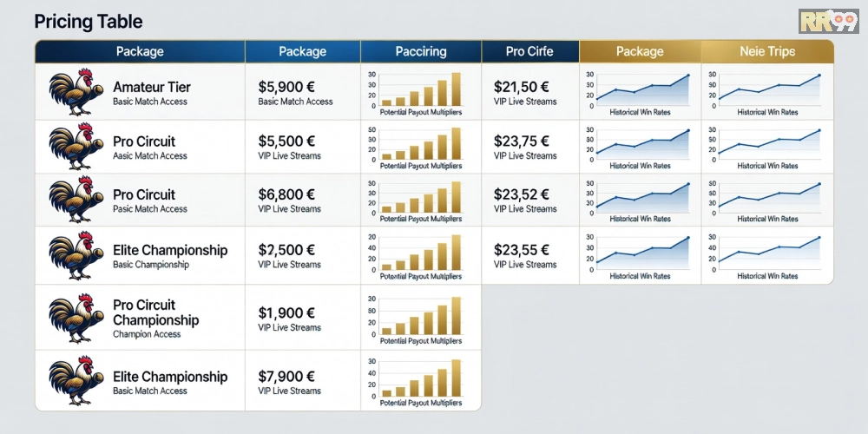Screen dimensions: 868x434
Task: Open the Amateur Tier package title
Action: coord(152,87)
